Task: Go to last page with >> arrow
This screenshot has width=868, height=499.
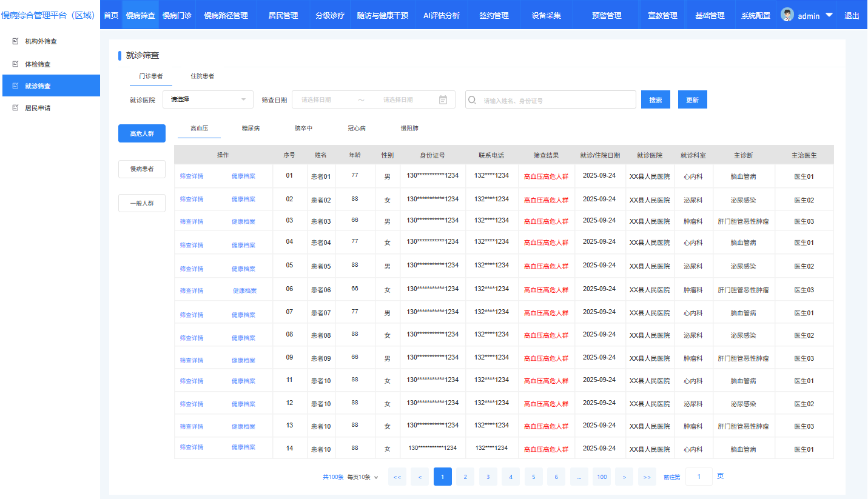Action: tap(647, 477)
